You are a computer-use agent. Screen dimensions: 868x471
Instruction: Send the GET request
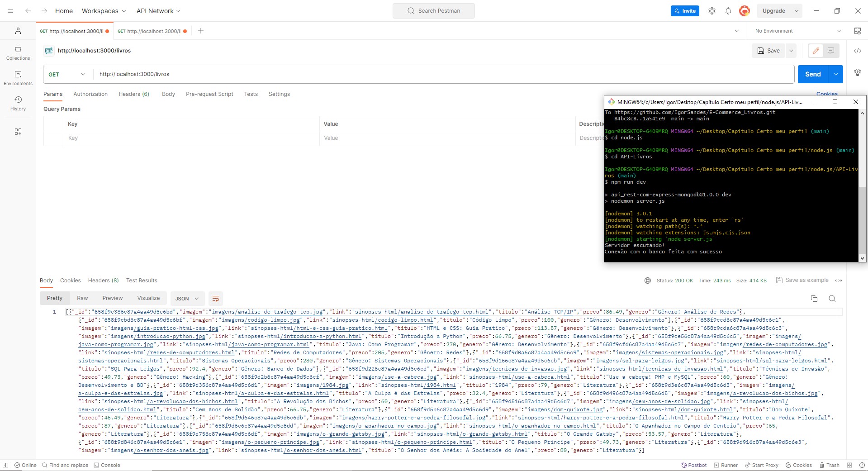pos(813,74)
